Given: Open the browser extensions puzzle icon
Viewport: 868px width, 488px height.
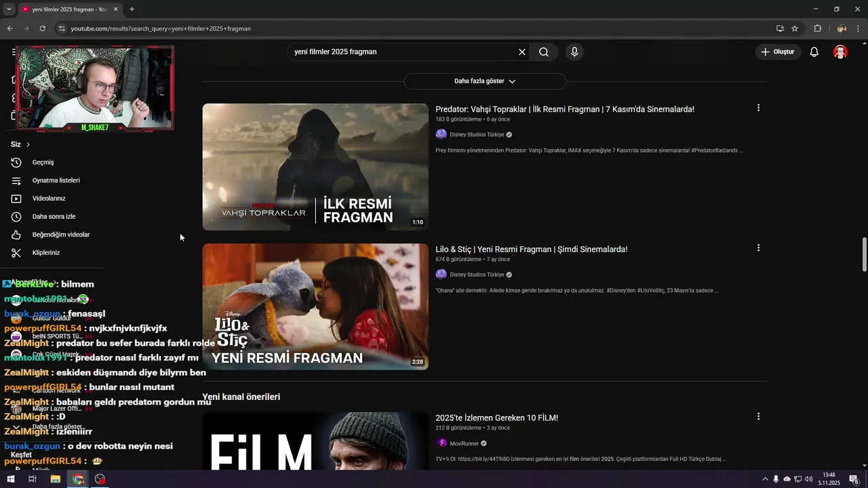Looking at the screenshot, I should pyautogui.click(x=817, y=28).
